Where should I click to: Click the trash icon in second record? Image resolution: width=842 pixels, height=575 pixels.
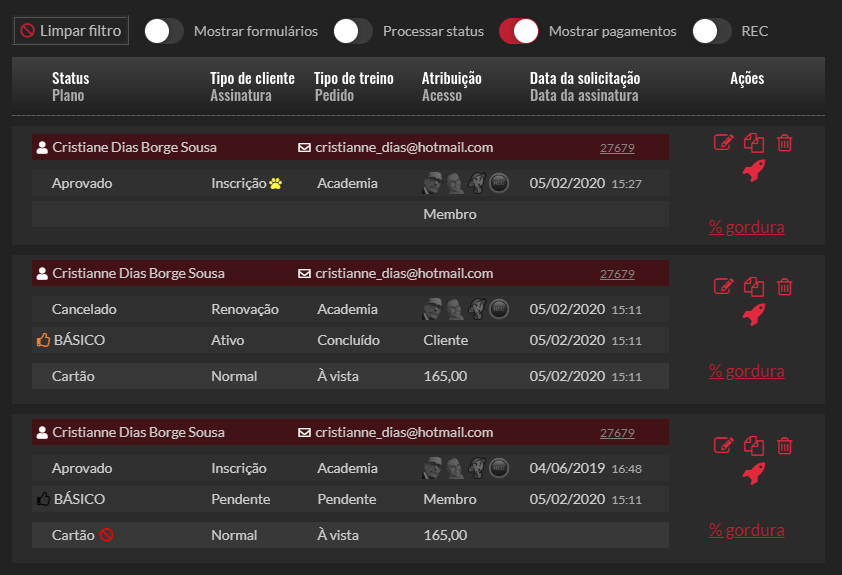pos(785,287)
